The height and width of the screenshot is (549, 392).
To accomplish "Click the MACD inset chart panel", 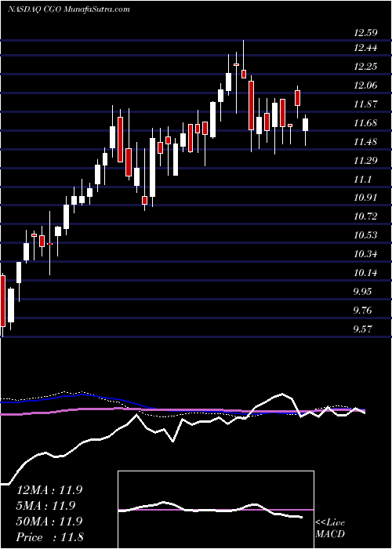I will 216,510.
